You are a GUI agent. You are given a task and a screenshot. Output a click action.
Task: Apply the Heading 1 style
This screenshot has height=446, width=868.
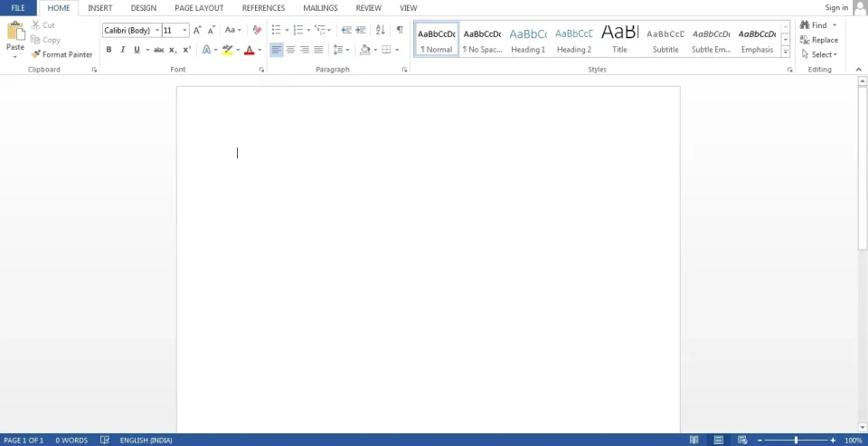528,40
